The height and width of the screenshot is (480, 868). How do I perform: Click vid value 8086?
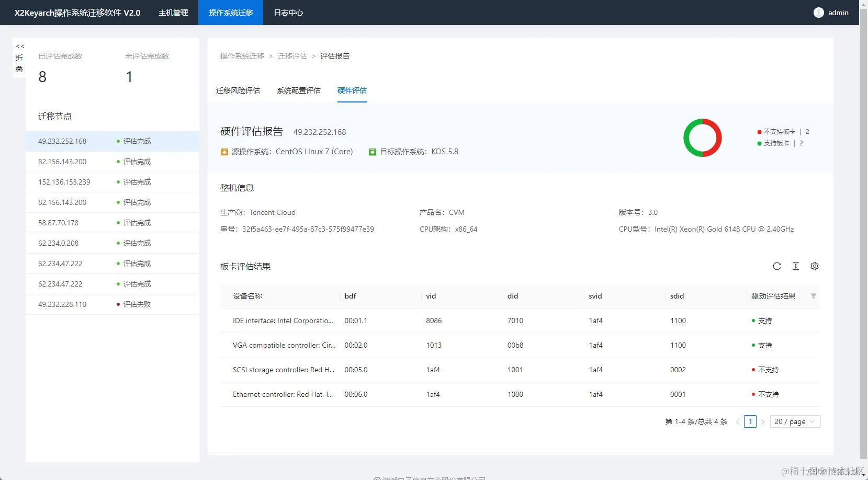click(434, 321)
